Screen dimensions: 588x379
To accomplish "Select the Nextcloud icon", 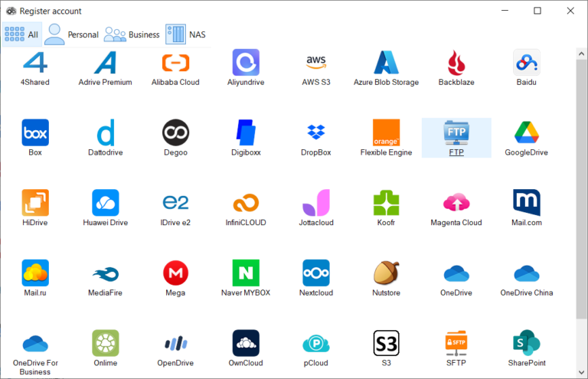I will point(315,273).
